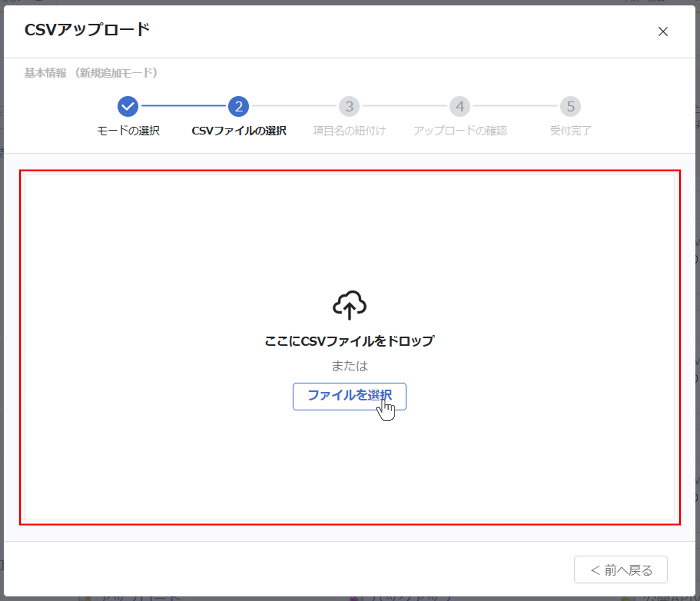Viewport: 700px width, 601px height.
Task: Click the X icon to dismiss CSVアップロード dialog
Action: [663, 31]
